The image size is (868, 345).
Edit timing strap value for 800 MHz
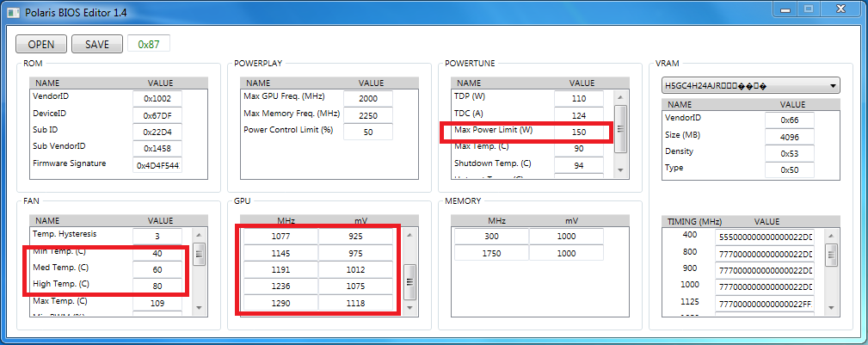766,254
